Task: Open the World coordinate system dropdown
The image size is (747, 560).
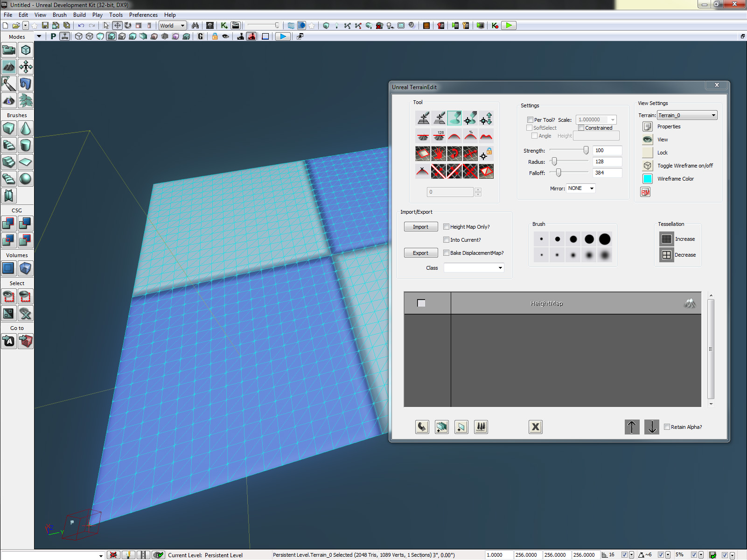Action: pos(173,26)
